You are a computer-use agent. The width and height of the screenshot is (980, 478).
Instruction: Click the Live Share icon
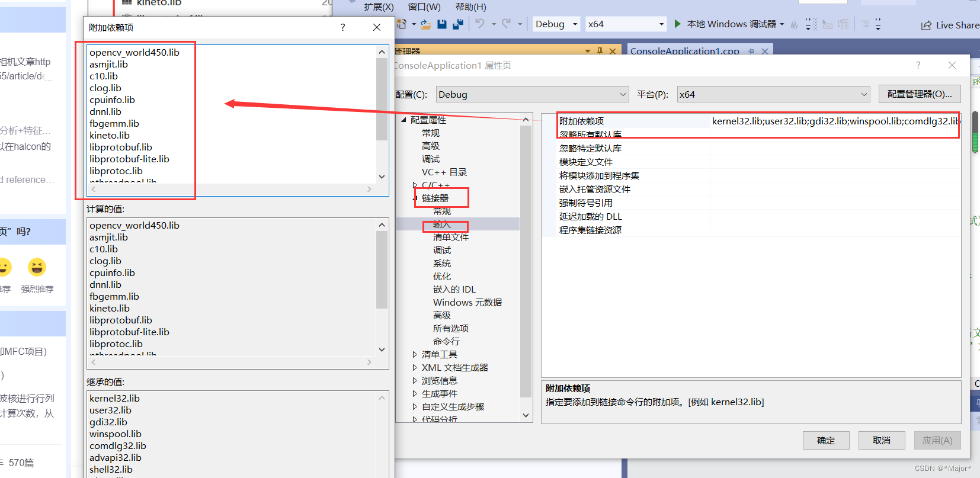coord(926,25)
